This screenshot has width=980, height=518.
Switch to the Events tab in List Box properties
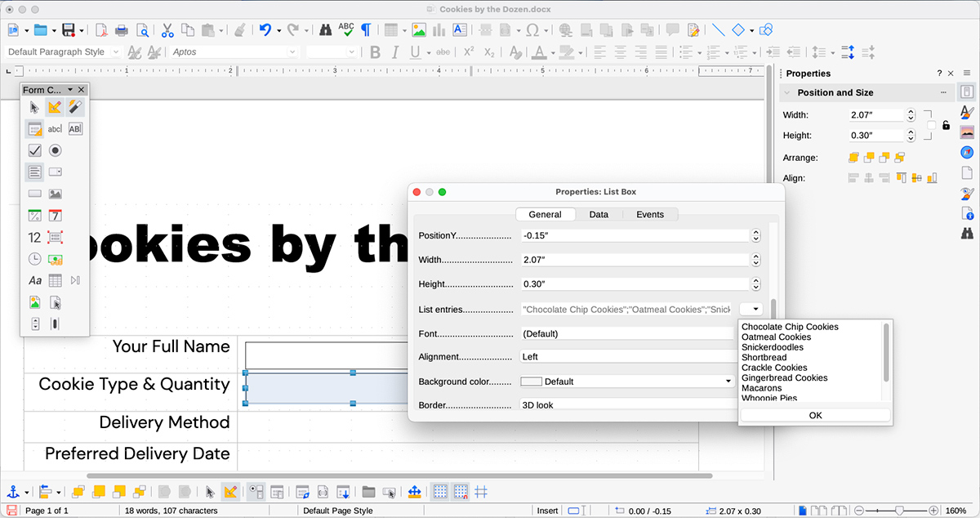(x=650, y=214)
